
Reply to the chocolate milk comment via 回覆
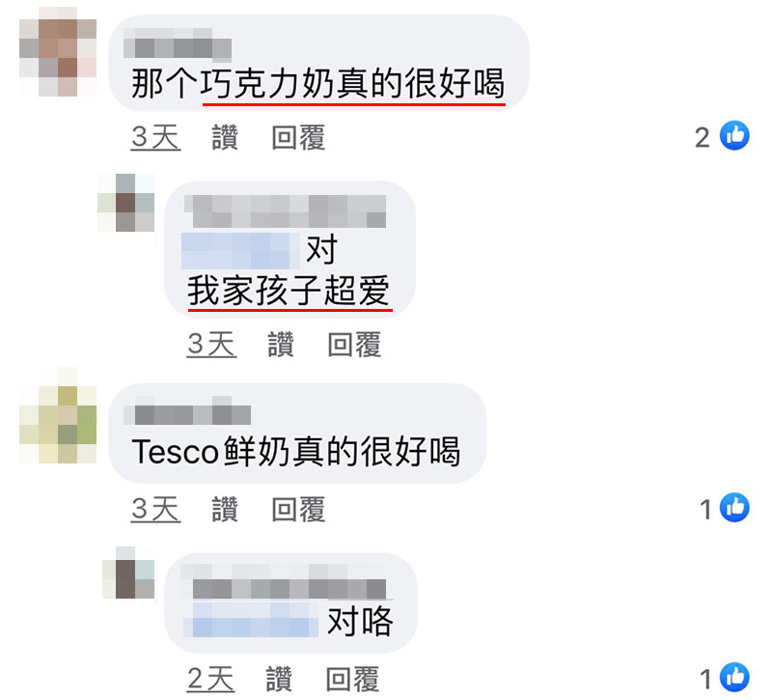click(x=298, y=137)
